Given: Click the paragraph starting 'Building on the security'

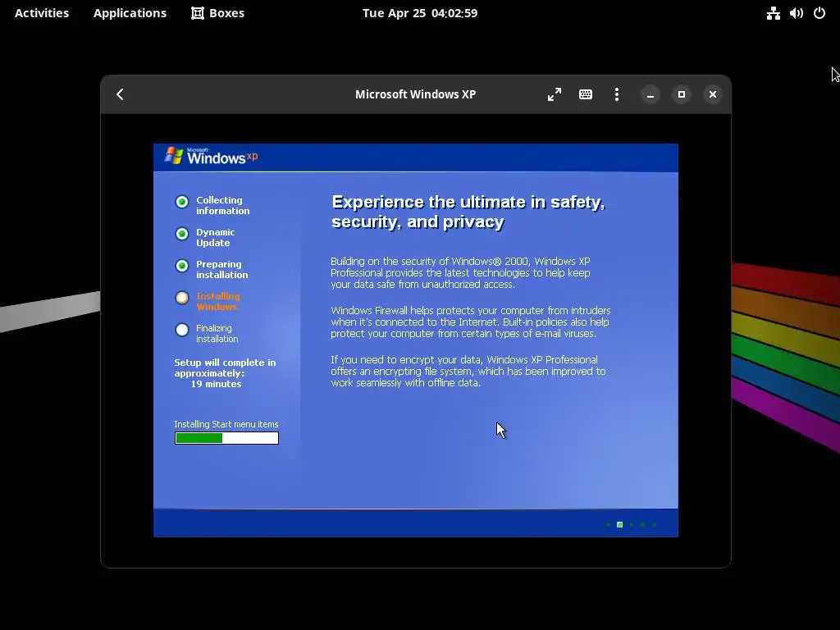Looking at the screenshot, I should coord(460,272).
